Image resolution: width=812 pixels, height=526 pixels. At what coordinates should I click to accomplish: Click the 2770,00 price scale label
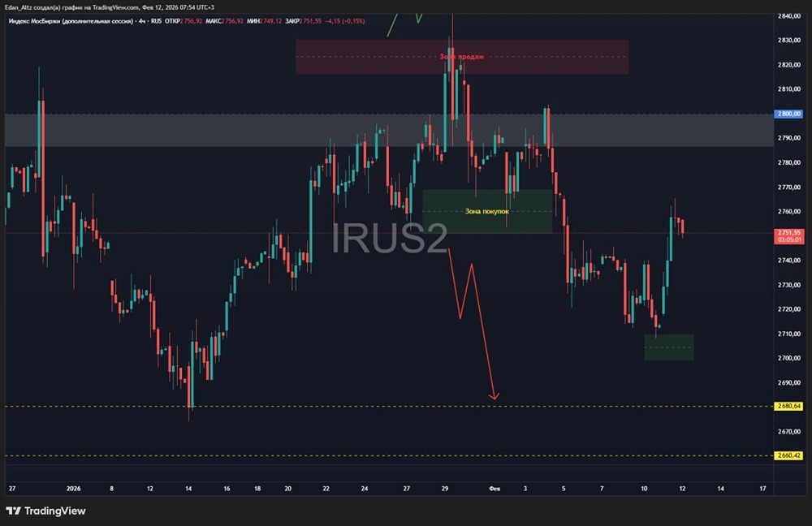(x=788, y=187)
